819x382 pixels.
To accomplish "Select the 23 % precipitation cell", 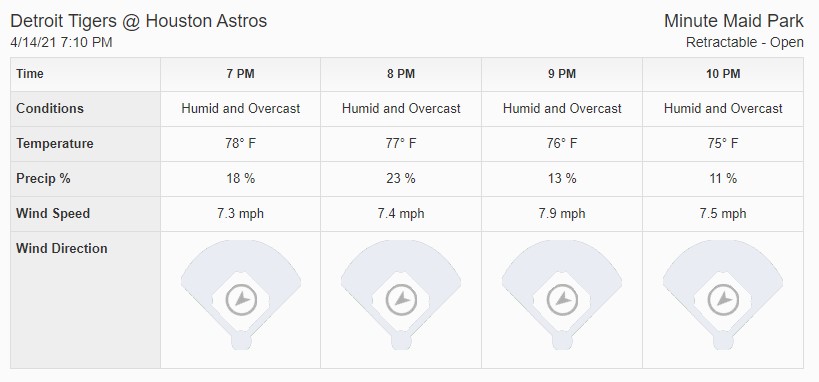I will pos(401,179).
